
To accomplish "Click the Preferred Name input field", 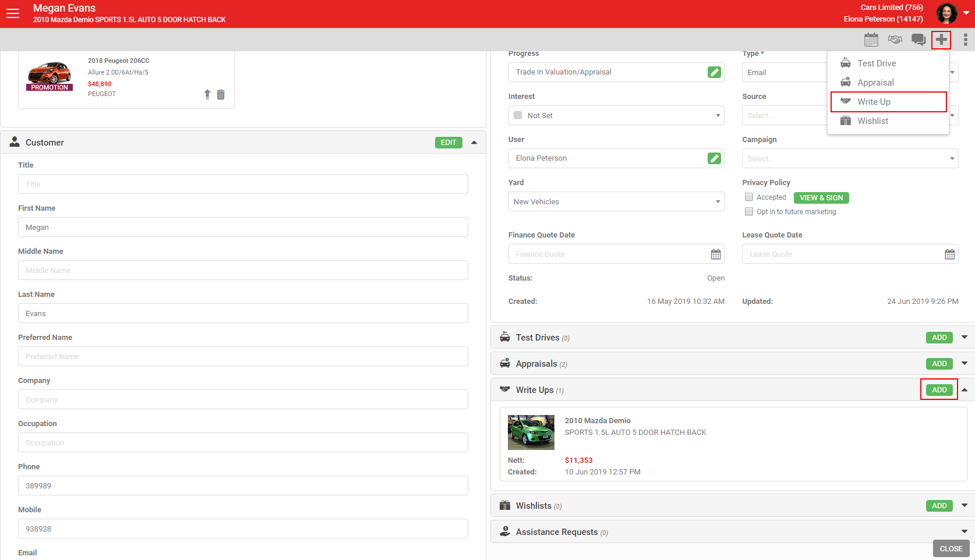I will (x=243, y=356).
